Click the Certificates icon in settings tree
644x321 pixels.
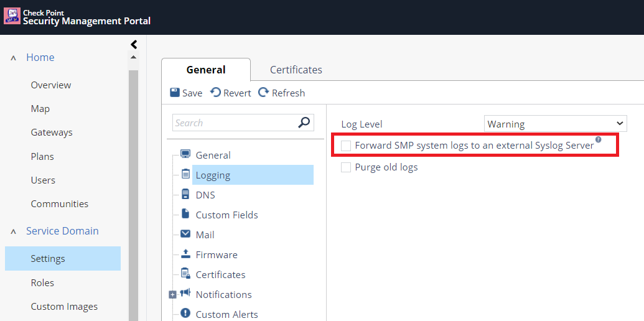pos(185,273)
